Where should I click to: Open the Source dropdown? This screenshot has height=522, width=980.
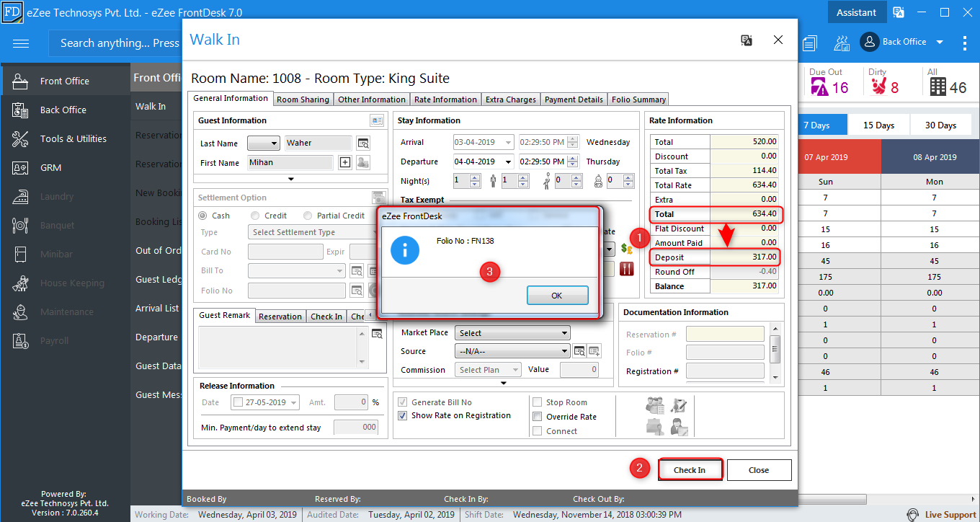(513, 351)
